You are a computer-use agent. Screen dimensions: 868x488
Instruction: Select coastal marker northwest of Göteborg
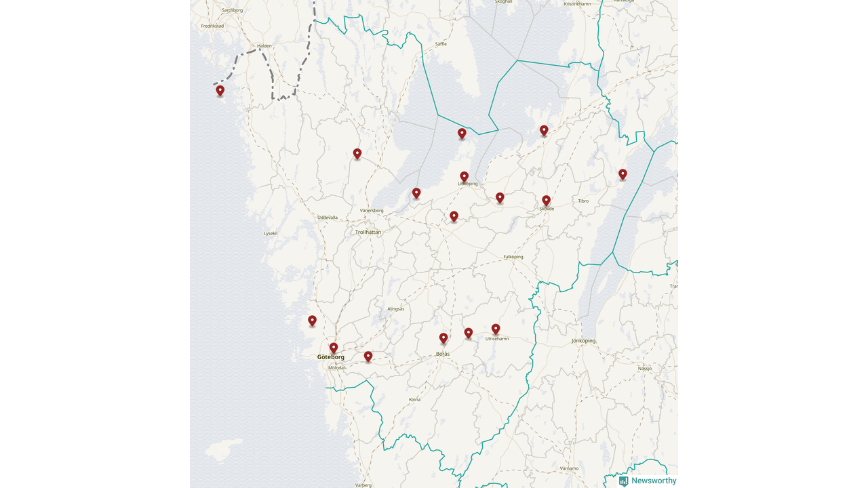pyautogui.click(x=312, y=321)
